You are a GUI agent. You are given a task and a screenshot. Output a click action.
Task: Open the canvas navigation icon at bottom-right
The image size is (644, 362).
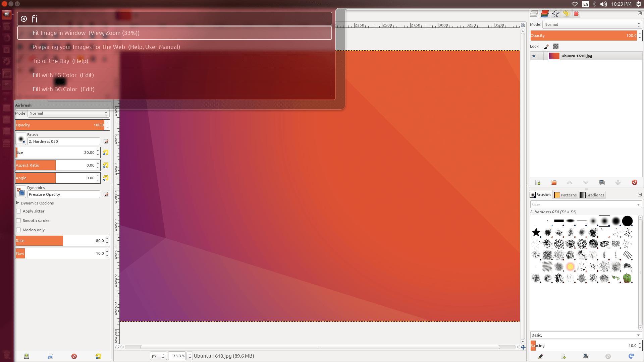523,347
